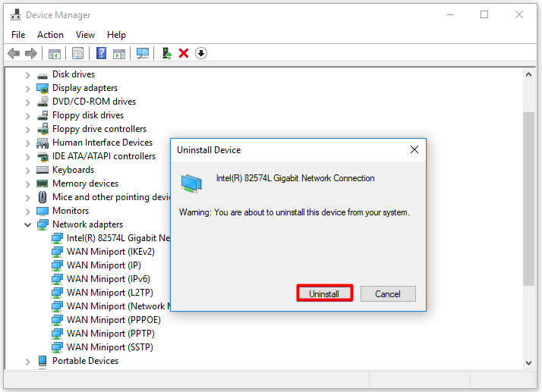Open the Action menu
Screen dimensions: 542x392
(x=50, y=35)
